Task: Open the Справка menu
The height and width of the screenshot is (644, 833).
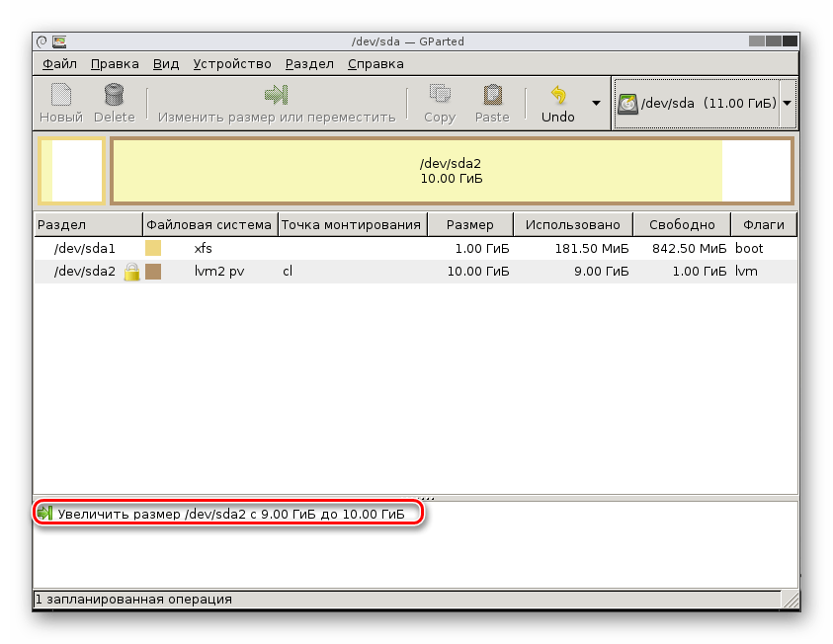Action: tap(376, 63)
